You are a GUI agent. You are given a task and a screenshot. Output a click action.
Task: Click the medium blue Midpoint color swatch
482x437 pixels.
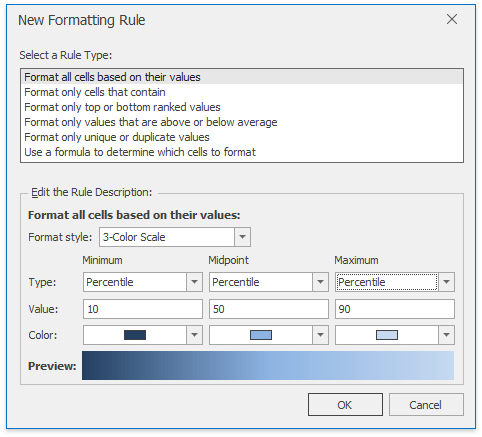[261, 335]
